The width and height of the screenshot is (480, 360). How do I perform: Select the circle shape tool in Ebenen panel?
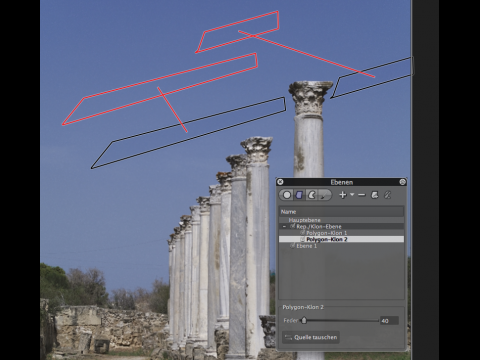287,195
